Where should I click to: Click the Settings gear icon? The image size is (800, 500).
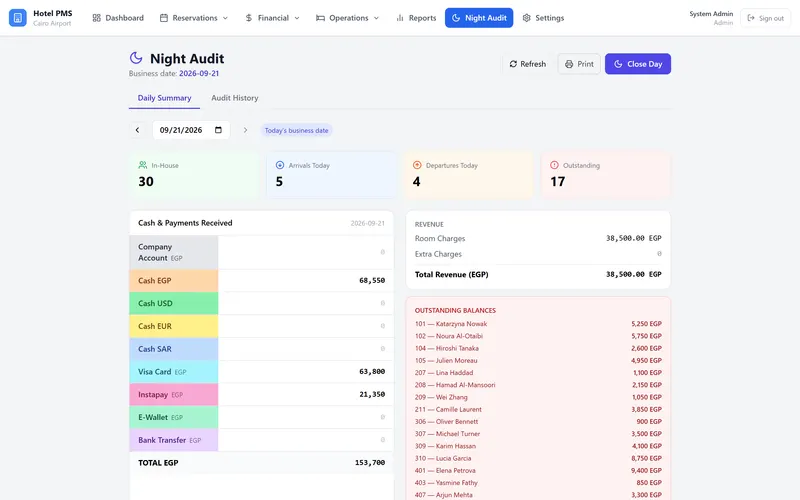(527, 18)
